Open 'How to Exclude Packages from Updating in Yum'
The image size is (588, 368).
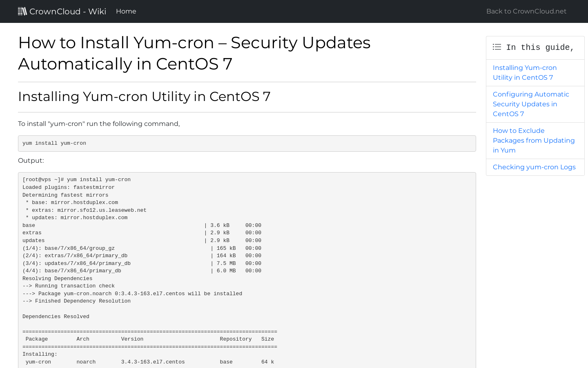click(534, 140)
